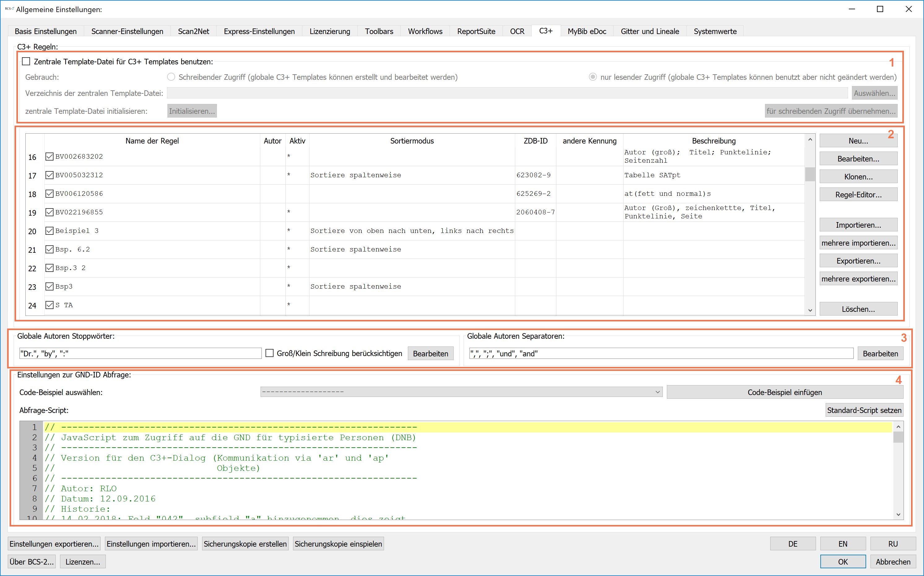This screenshot has height=576, width=924.
Task: Click 'Standard-Script setzen' button
Action: 864,410
